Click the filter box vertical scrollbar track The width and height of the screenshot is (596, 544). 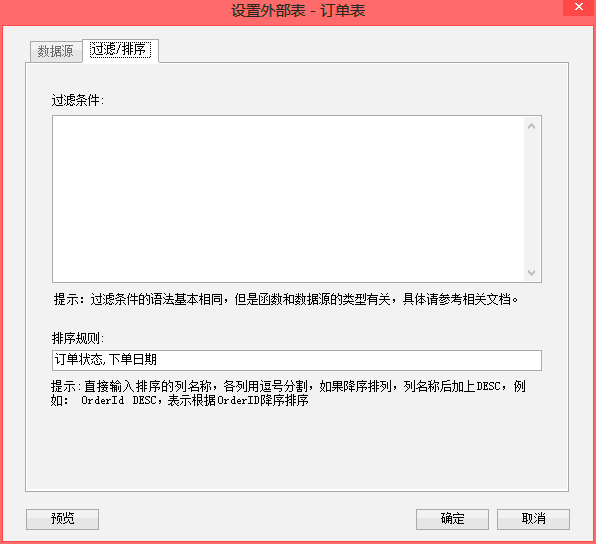(531, 199)
